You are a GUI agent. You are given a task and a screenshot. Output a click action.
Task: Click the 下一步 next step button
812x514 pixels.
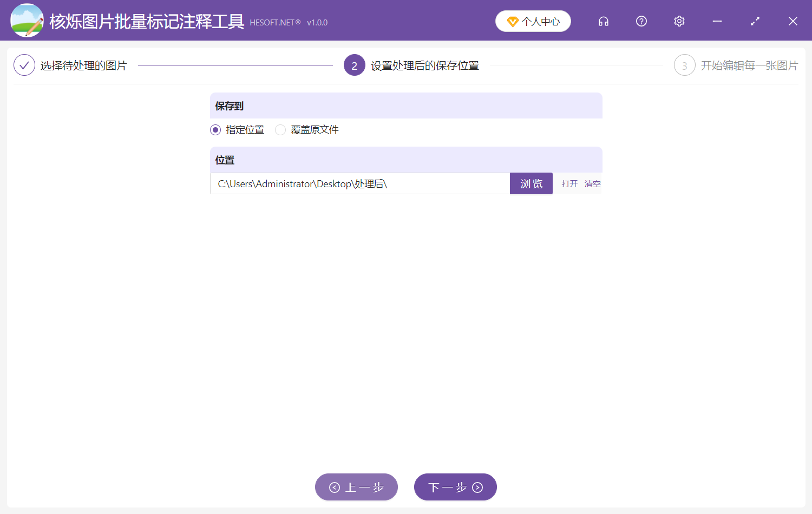click(455, 487)
